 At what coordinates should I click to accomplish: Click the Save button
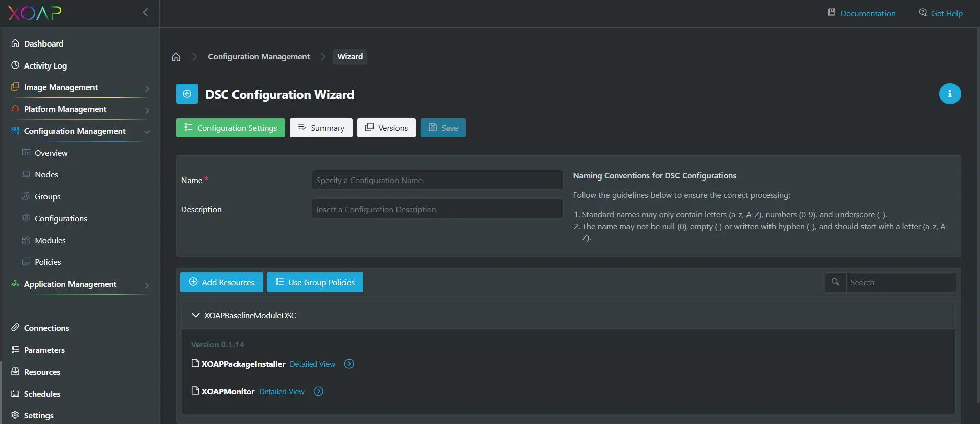click(443, 128)
